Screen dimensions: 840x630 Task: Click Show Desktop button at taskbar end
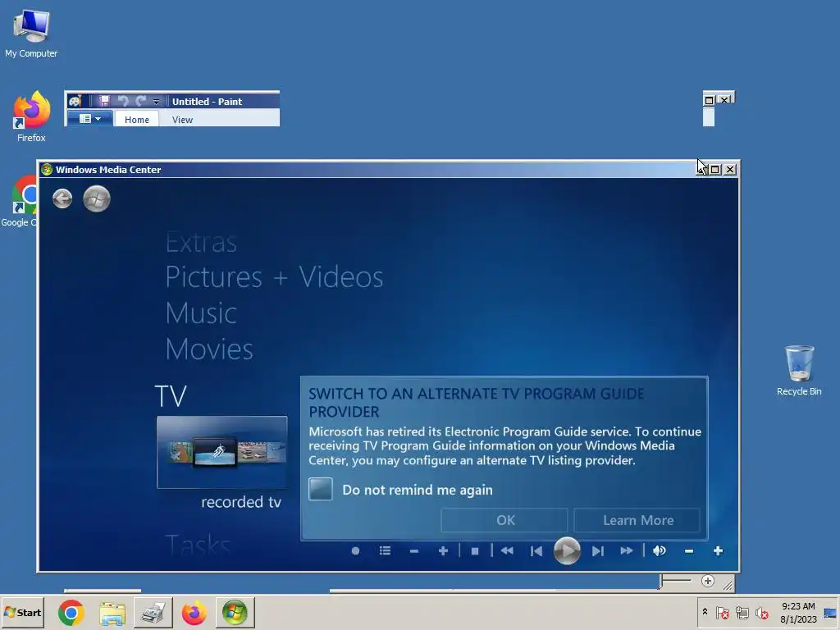tap(831, 613)
